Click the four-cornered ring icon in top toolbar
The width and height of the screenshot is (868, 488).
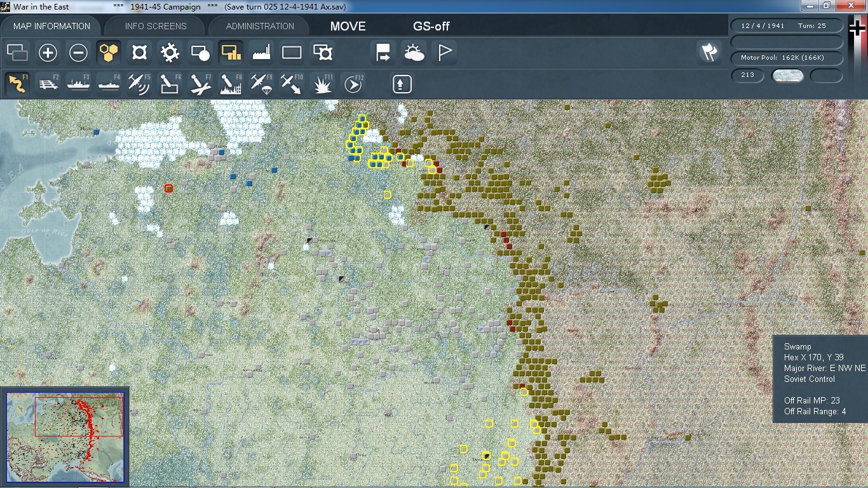tap(139, 52)
